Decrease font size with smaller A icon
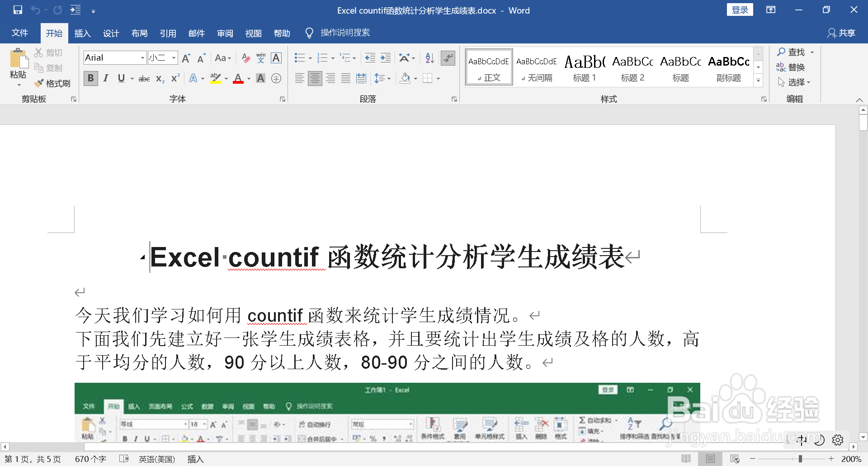This screenshot has height=466, width=868. click(x=201, y=58)
